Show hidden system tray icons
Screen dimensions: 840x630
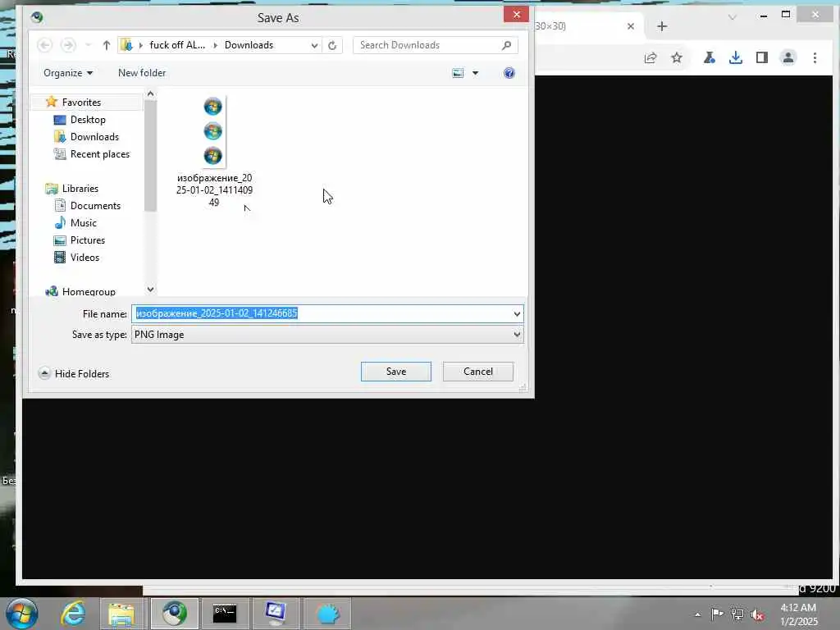(x=697, y=614)
